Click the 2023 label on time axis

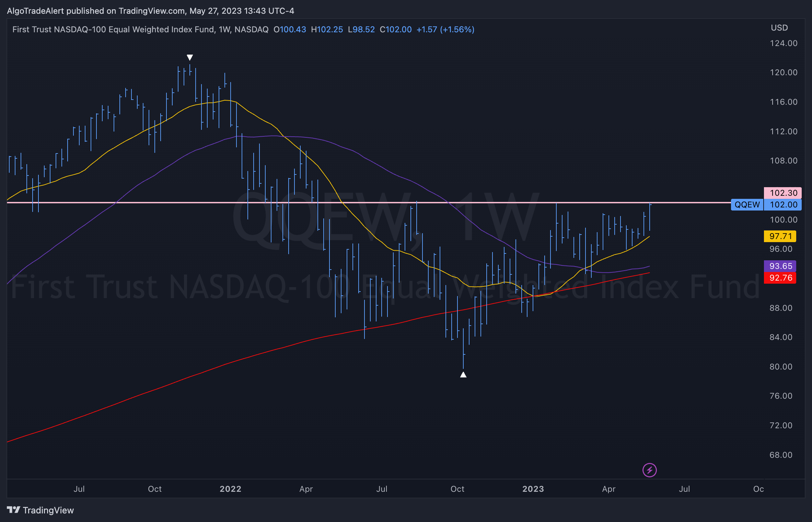[533, 489]
